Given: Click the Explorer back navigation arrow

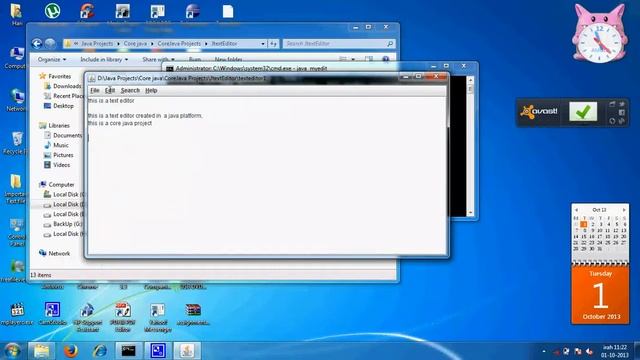Looking at the screenshot, I should click(x=37, y=44).
